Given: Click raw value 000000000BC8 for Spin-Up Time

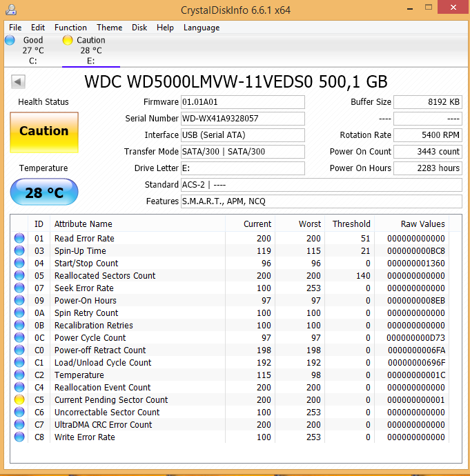Looking at the screenshot, I should pos(416,251).
